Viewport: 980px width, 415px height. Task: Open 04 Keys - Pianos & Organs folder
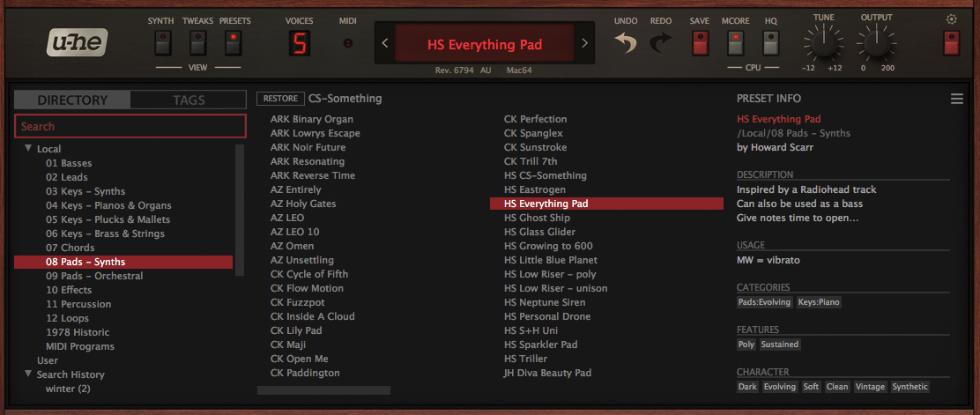(x=108, y=205)
